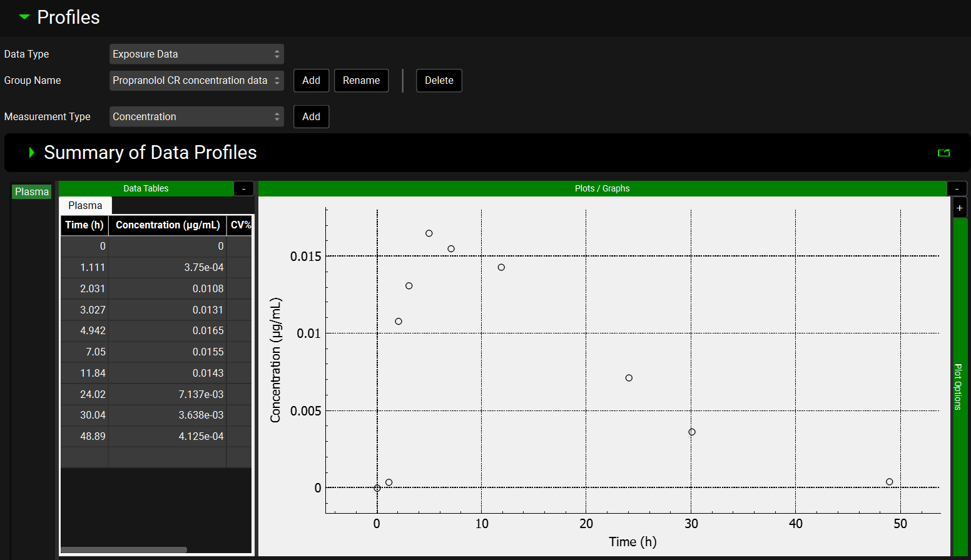Click the Concentration (µg/mL) column header
The width and height of the screenshot is (971, 560).
tap(168, 225)
